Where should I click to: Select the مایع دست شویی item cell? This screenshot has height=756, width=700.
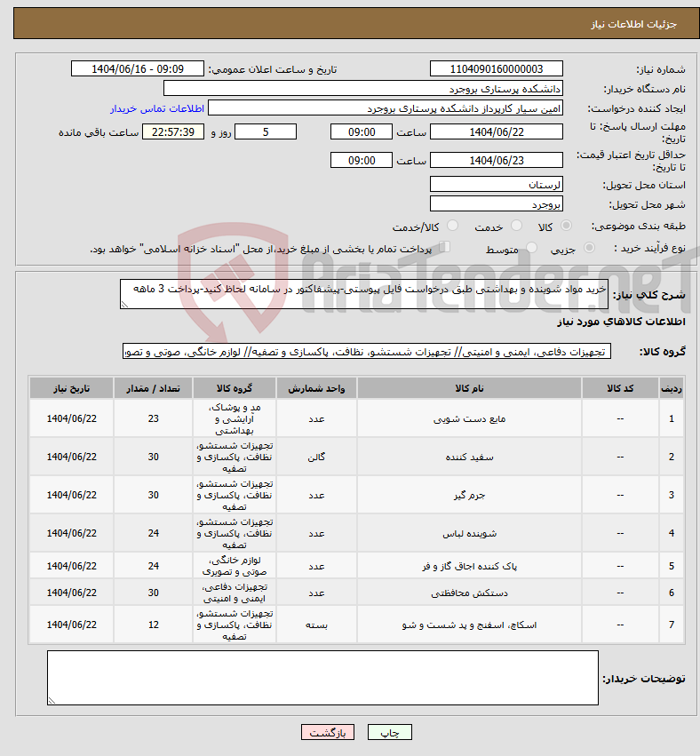pyautogui.click(x=469, y=418)
